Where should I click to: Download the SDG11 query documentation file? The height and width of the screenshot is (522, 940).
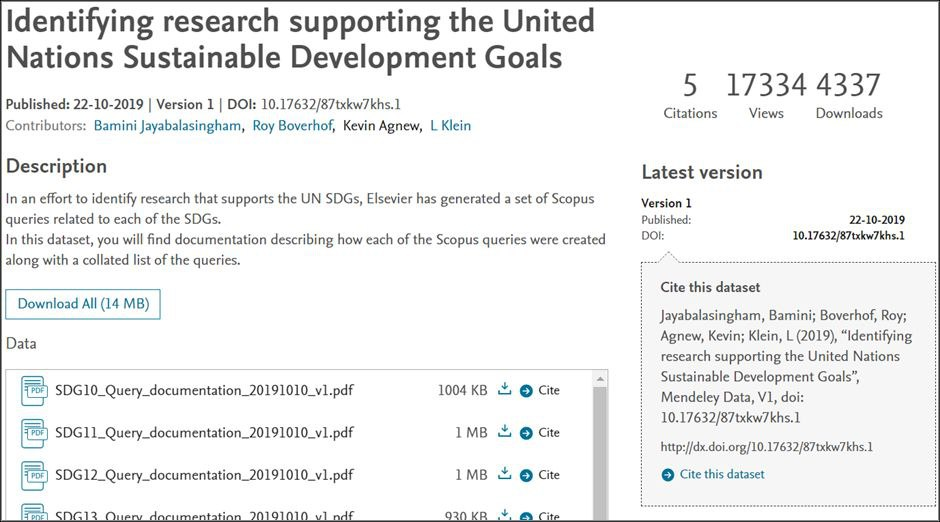pos(505,432)
